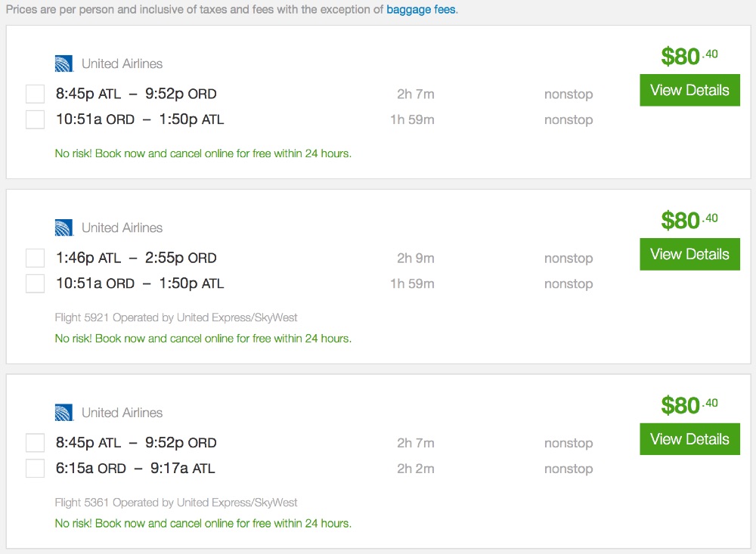The image size is (756, 554).
Task: View Details for the 6:15a return itinerary
Action: tap(689, 439)
